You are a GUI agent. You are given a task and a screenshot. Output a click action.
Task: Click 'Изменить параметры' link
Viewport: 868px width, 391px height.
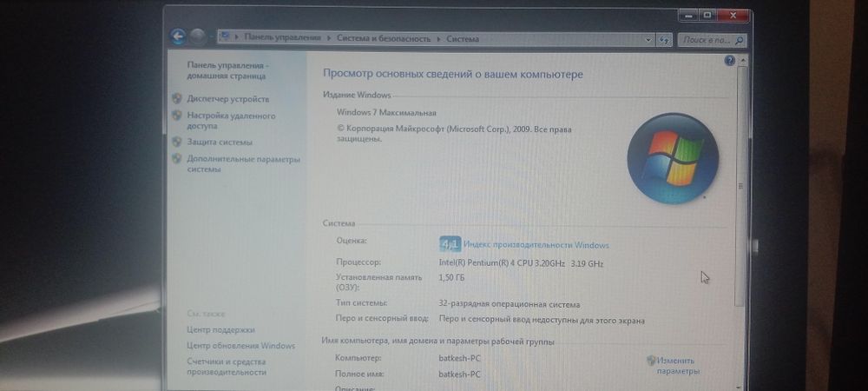(678, 366)
